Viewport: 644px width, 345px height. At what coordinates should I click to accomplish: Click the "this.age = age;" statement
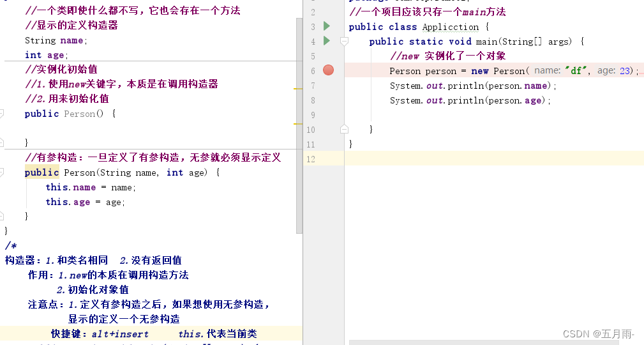click(85, 202)
